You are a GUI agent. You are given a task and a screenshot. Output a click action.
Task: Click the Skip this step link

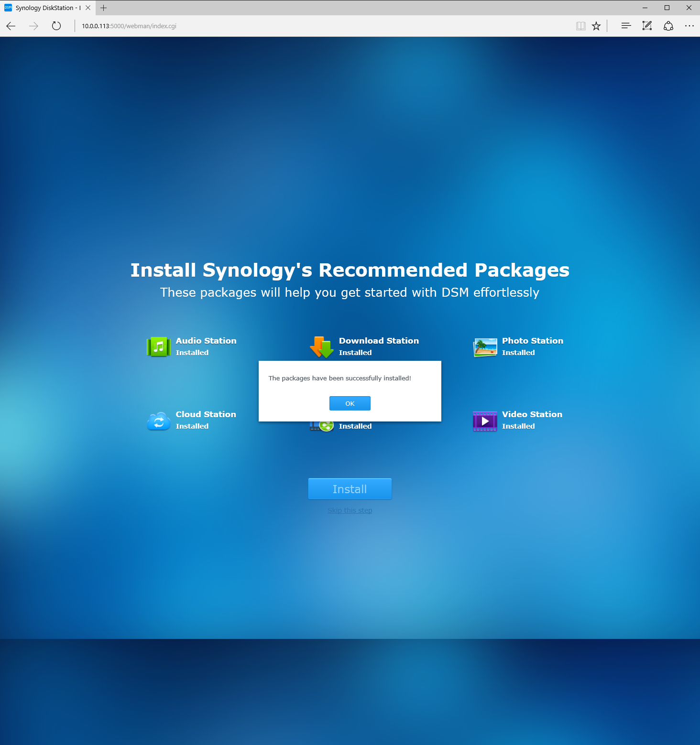pyautogui.click(x=350, y=510)
